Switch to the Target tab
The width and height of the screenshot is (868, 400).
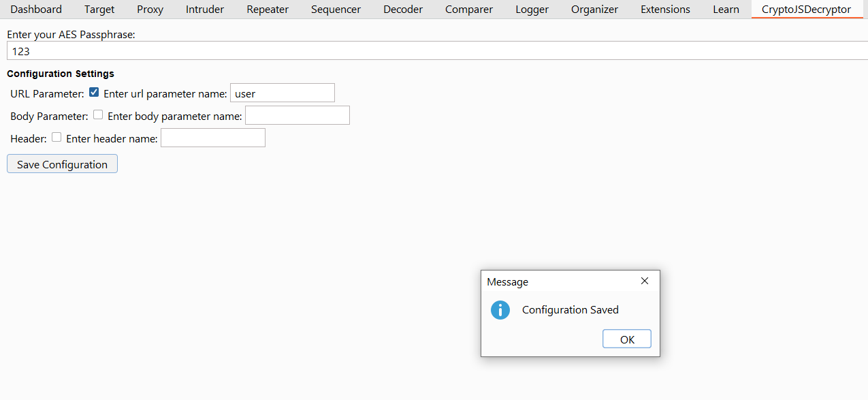[99, 10]
